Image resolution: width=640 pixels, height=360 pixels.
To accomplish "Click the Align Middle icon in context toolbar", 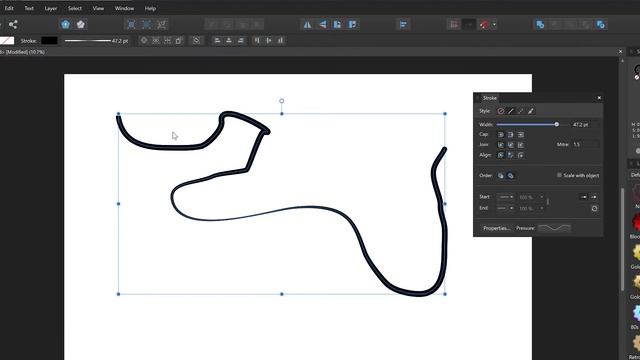I will coord(269,40).
